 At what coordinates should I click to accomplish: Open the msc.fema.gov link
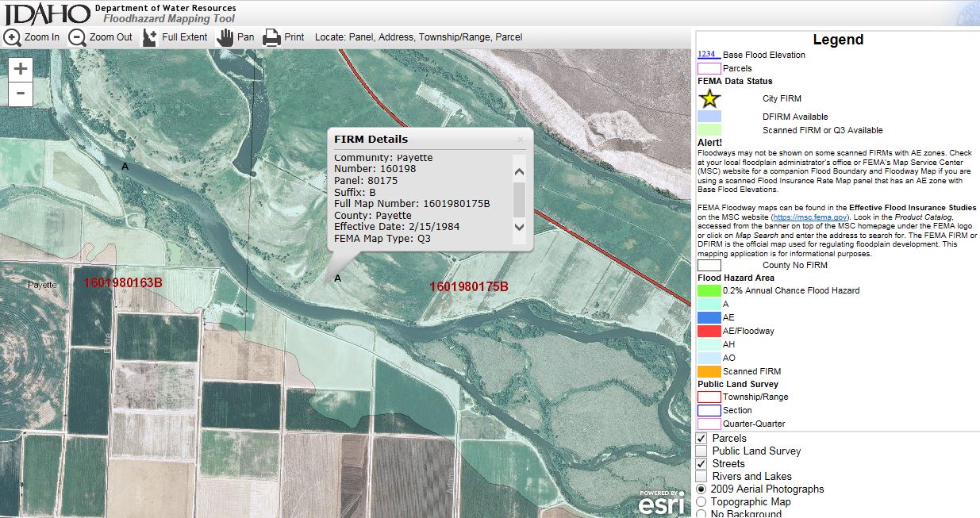pyautogui.click(x=809, y=217)
